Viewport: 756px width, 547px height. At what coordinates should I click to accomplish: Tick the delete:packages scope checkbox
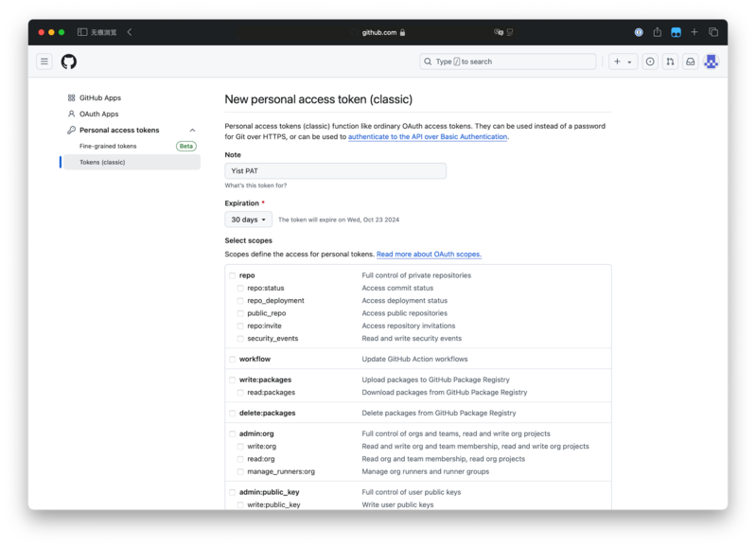(x=233, y=414)
